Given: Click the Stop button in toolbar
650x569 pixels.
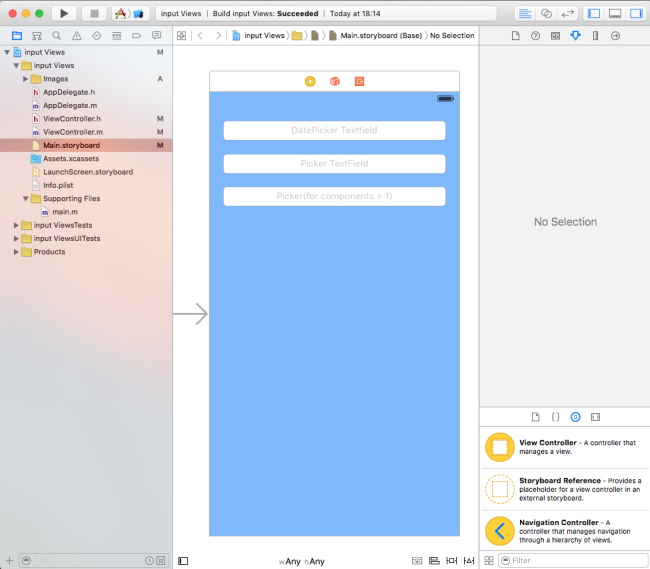Looking at the screenshot, I should pyautogui.click(x=94, y=13).
